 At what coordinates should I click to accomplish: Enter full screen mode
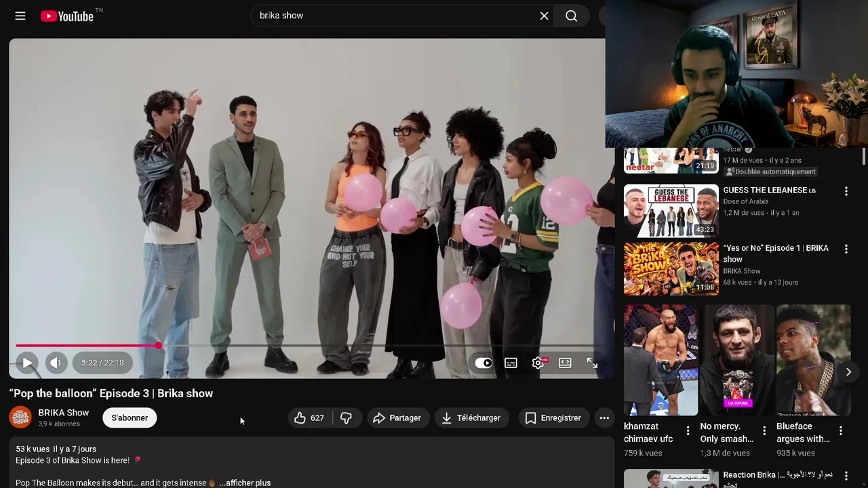[x=592, y=363]
